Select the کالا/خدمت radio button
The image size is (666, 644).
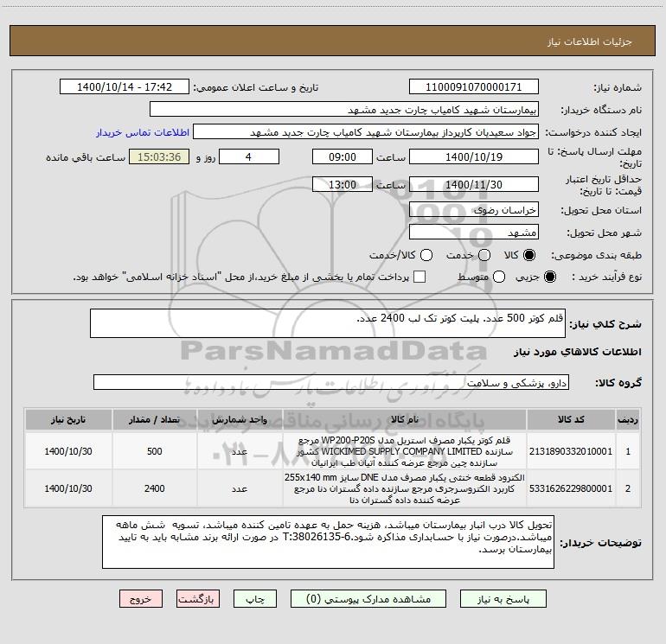426,255
